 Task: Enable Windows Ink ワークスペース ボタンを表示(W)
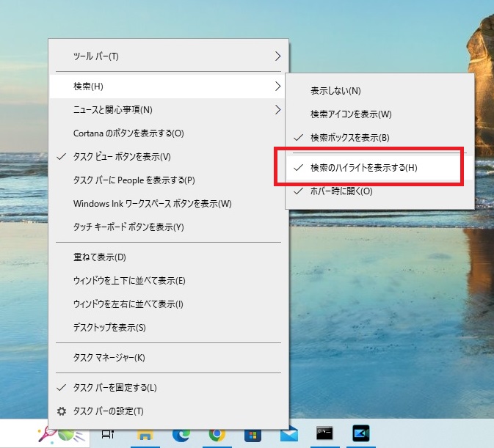click(168, 204)
